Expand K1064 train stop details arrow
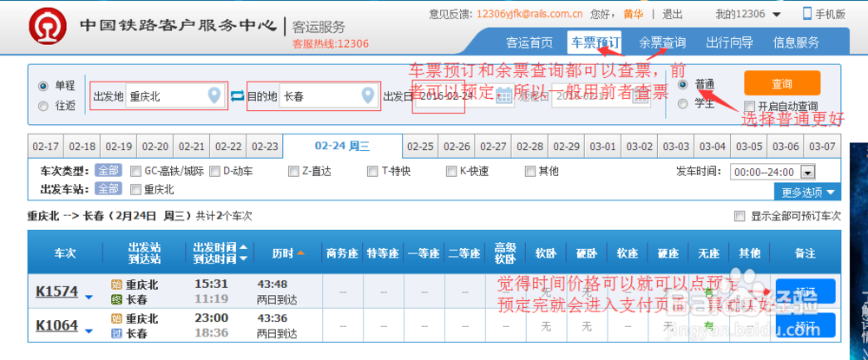The width and height of the screenshot is (868, 360). (x=89, y=331)
